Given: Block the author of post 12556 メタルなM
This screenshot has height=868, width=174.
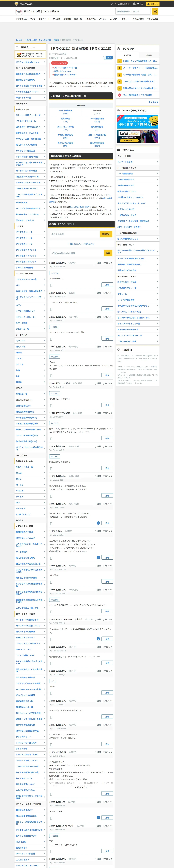Looking at the screenshot, I should [x=107, y=752].
